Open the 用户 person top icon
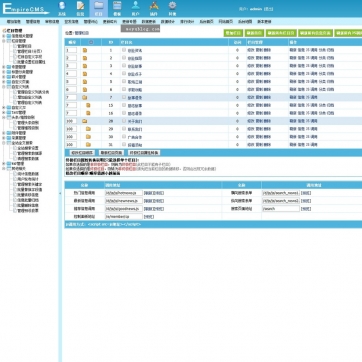The image size is (362, 362). coord(135,8)
